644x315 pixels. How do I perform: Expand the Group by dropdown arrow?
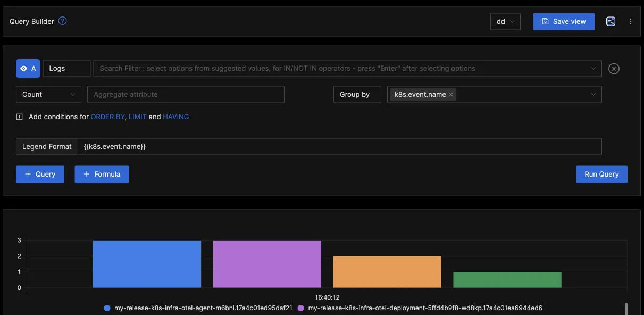pyautogui.click(x=593, y=94)
